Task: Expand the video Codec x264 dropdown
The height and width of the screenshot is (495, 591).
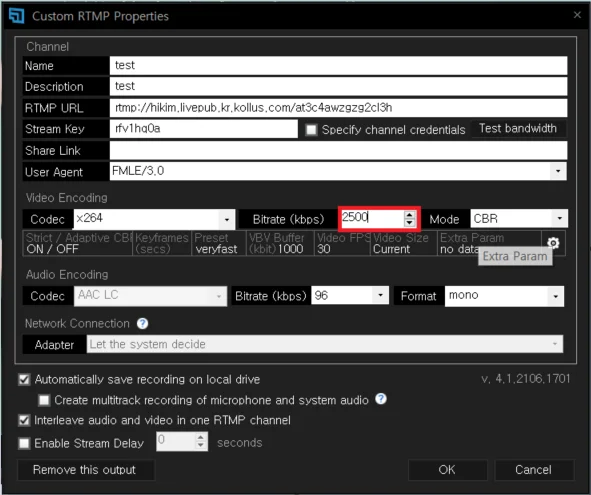Action: pyautogui.click(x=227, y=219)
